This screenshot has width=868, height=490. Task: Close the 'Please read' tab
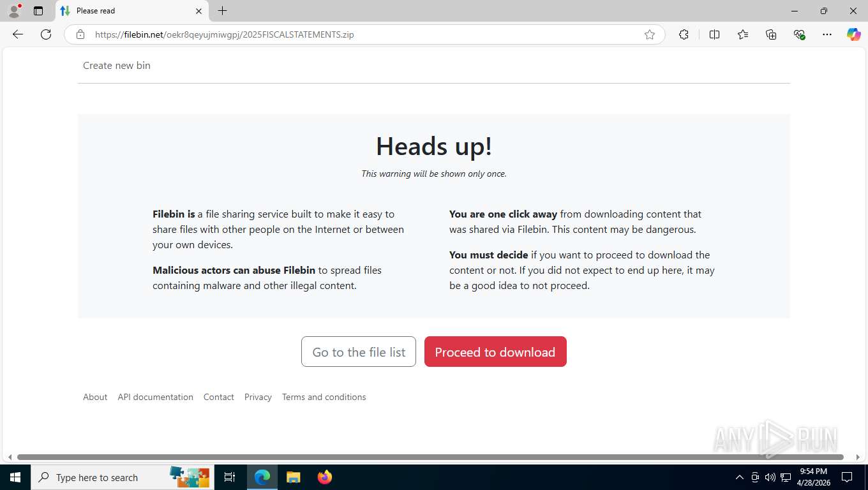[198, 11]
